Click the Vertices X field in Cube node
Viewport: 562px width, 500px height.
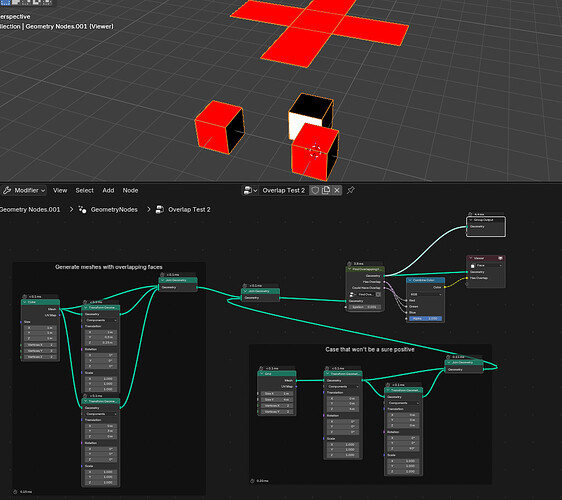(40, 345)
